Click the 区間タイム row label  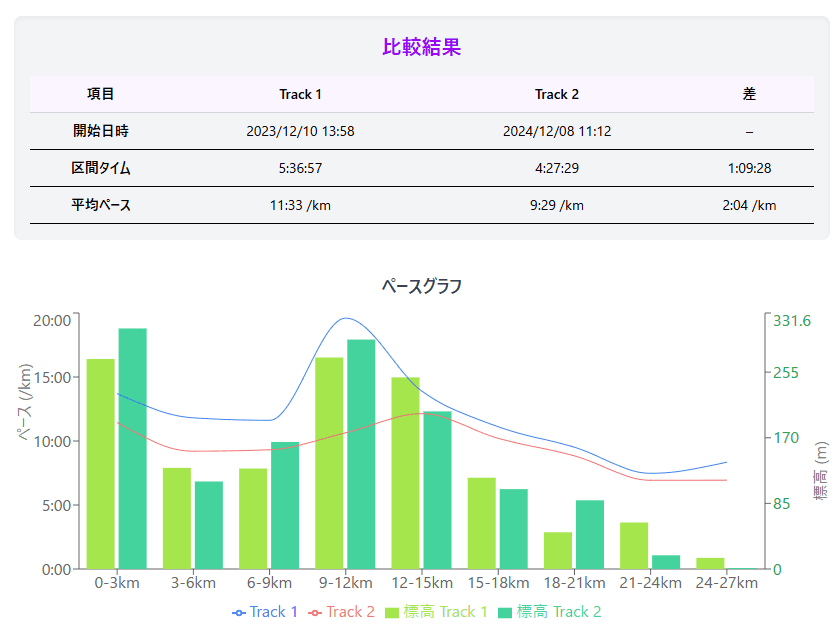click(101, 168)
